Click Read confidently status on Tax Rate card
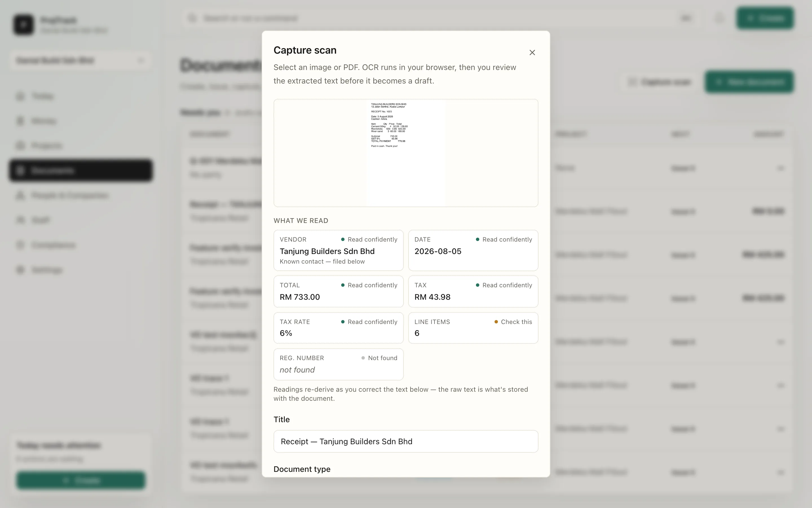Image resolution: width=812 pixels, height=508 pixels. pyautogui.click(x=369, y=322)
